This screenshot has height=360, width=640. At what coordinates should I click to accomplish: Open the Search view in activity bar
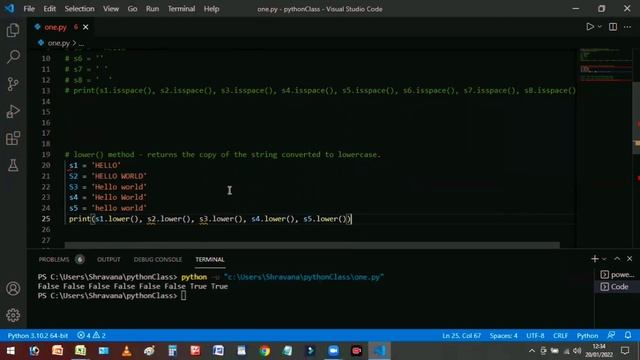(13, 57)
